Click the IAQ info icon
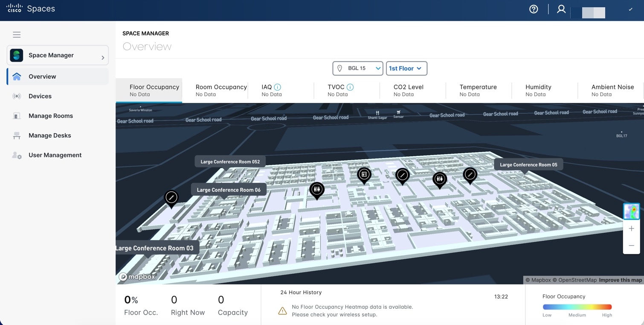Screen dimensions: 644x325 pyautogui.click(x=277, y=87)
